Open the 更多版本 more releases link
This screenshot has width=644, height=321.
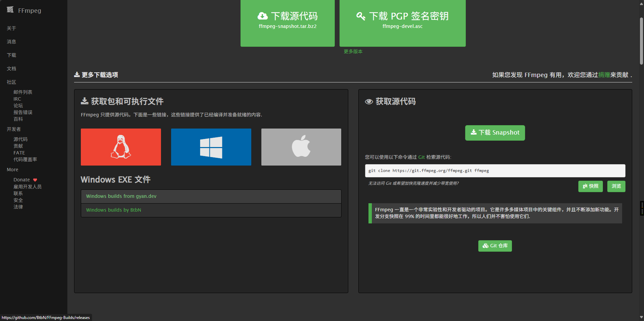point(353,51)
